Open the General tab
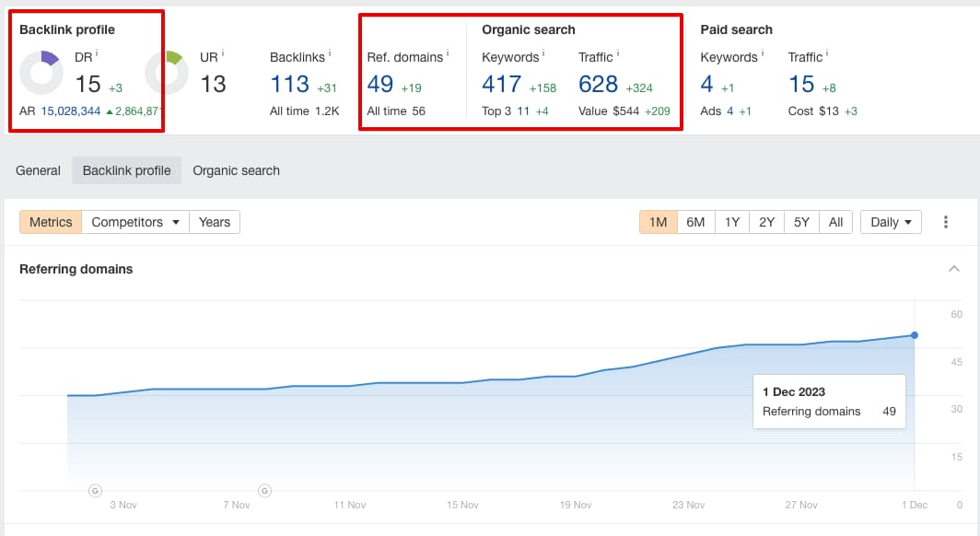This screenshot has height=536, width=980. point(37,170)
